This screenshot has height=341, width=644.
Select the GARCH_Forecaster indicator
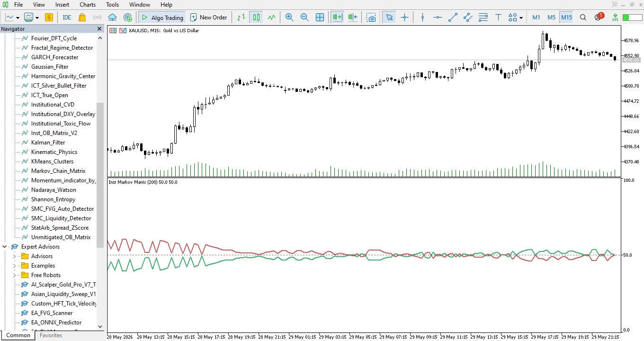point(54,57)
